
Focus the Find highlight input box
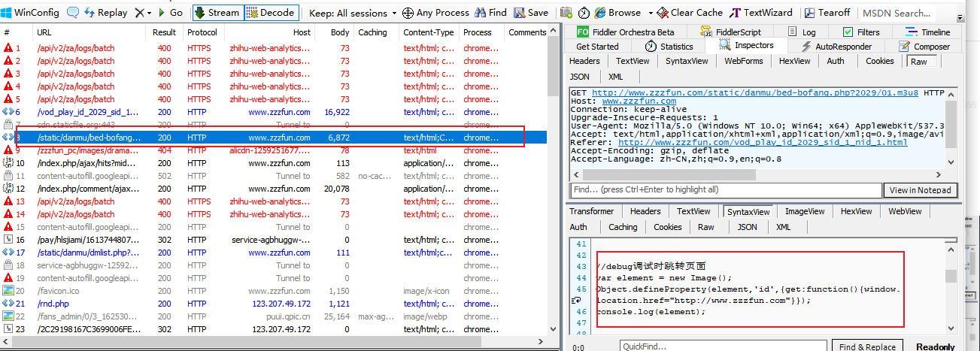725,190
